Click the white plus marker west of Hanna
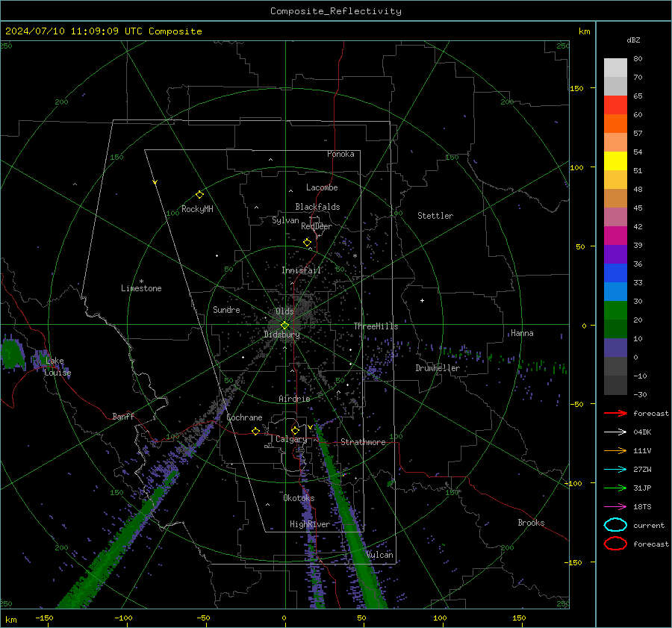 point(422,300)
